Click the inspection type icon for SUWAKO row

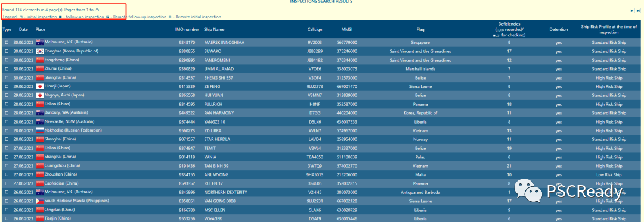coord(7,52)
